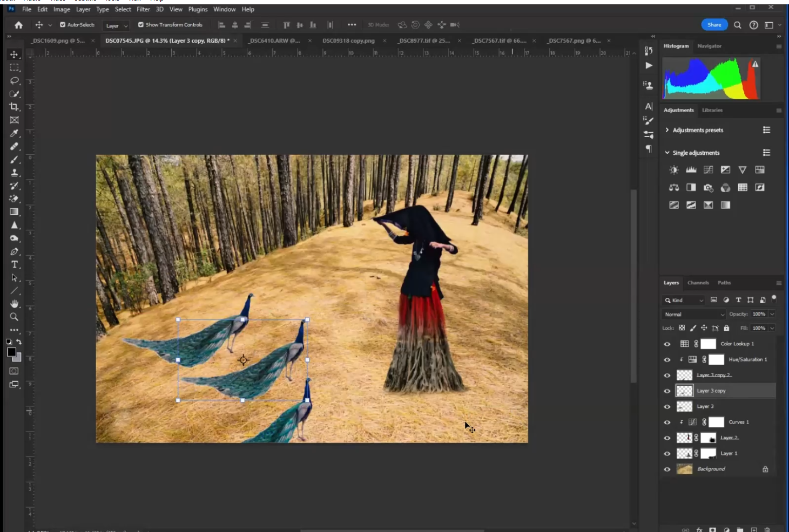Viewport: 789px width, 532px height.
Task: Open the blend mode Normal dropdown
Action: click(694, 314)
